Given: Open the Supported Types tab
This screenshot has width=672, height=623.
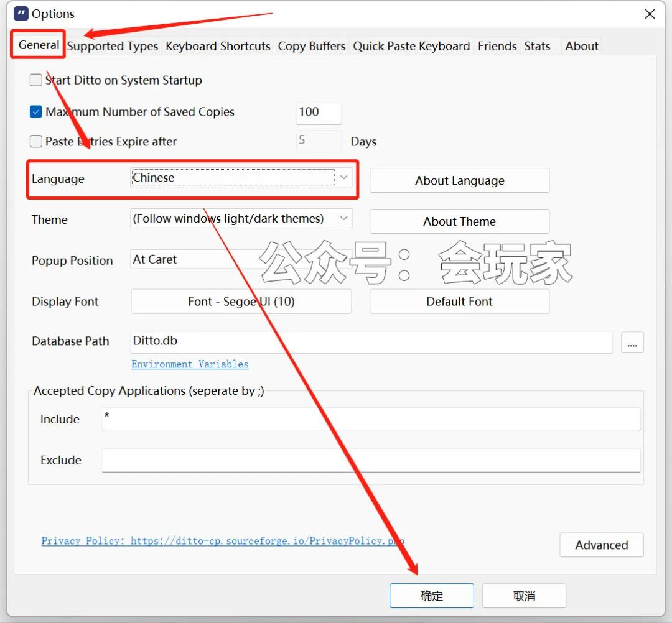Looking at the screenshot, I should click(113, 46).
